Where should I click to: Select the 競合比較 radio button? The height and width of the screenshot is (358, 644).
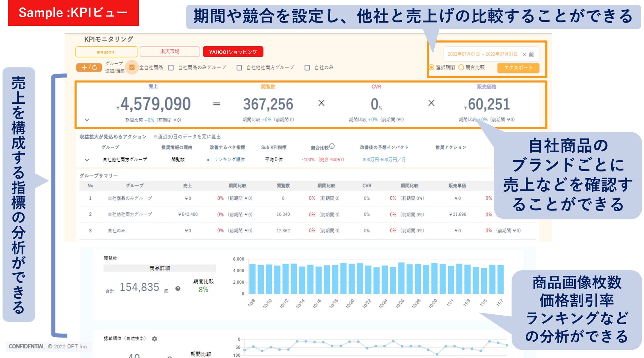point(461,67)
